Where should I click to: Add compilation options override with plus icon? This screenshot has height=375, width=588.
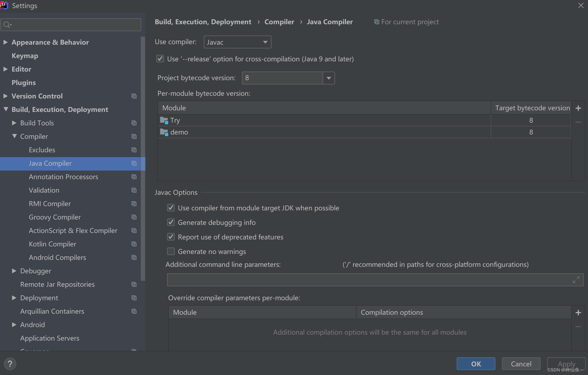coord(578,313)
